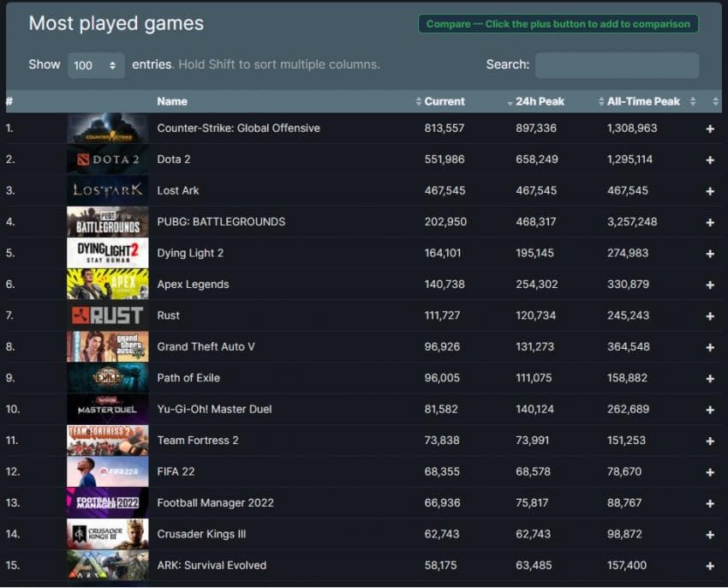Sort table by 24h Peak column
This screenshot has width=728, height=588.
[540, 101]
